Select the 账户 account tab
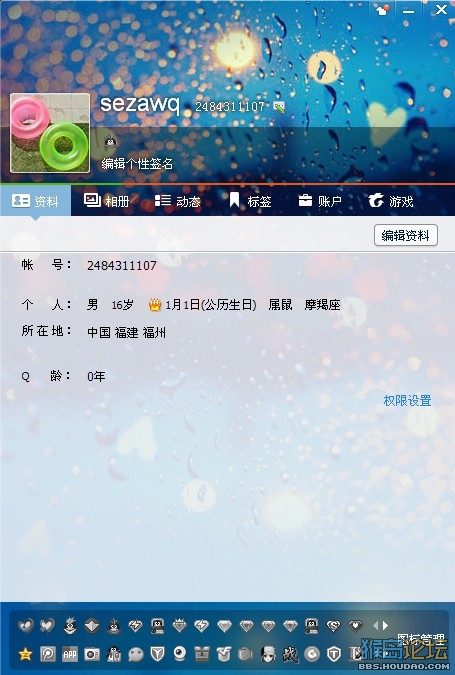Screen dimensions: 455x675 (x=320, y=201)
